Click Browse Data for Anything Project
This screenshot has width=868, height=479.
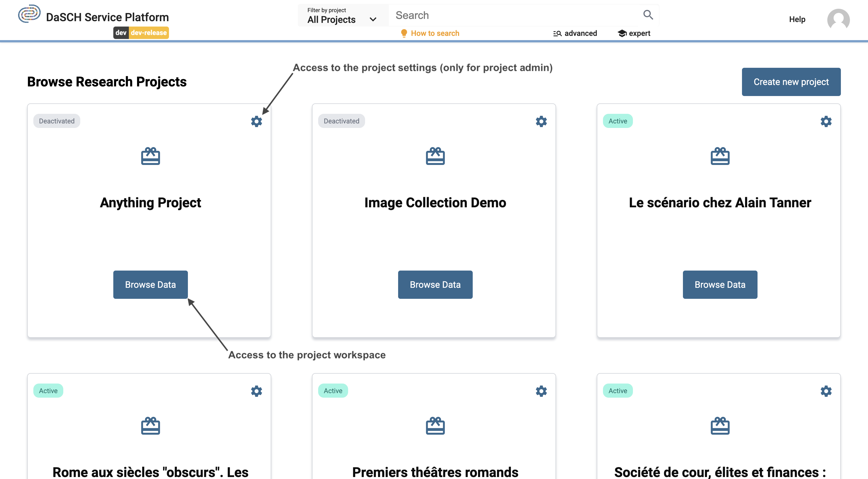[151, 284]
